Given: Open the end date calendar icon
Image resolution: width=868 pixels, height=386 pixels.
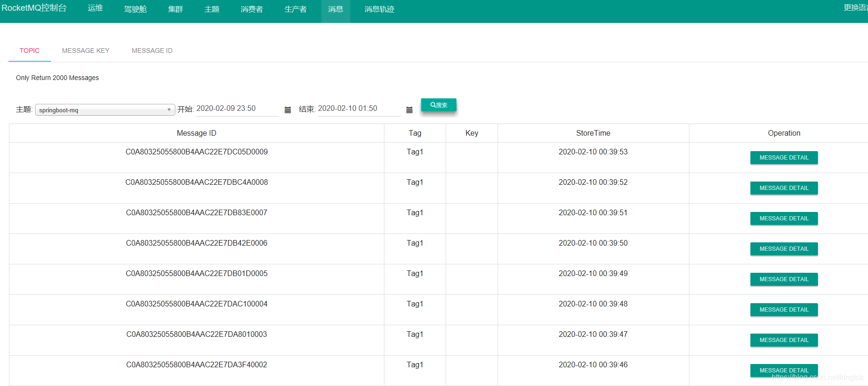Looking at the screenshot, I should pyautogui.click(x=409, y=110).
